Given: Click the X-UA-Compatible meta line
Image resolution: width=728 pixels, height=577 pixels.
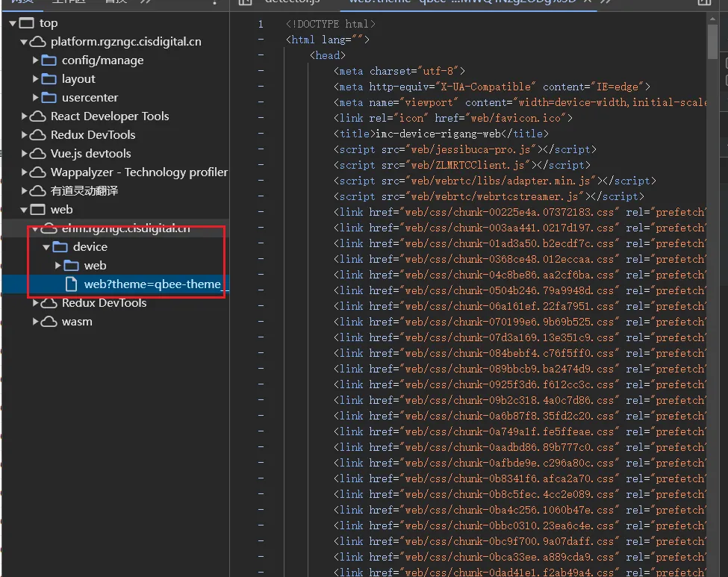Looking at the screenshot, I should [x=491, y=87].
